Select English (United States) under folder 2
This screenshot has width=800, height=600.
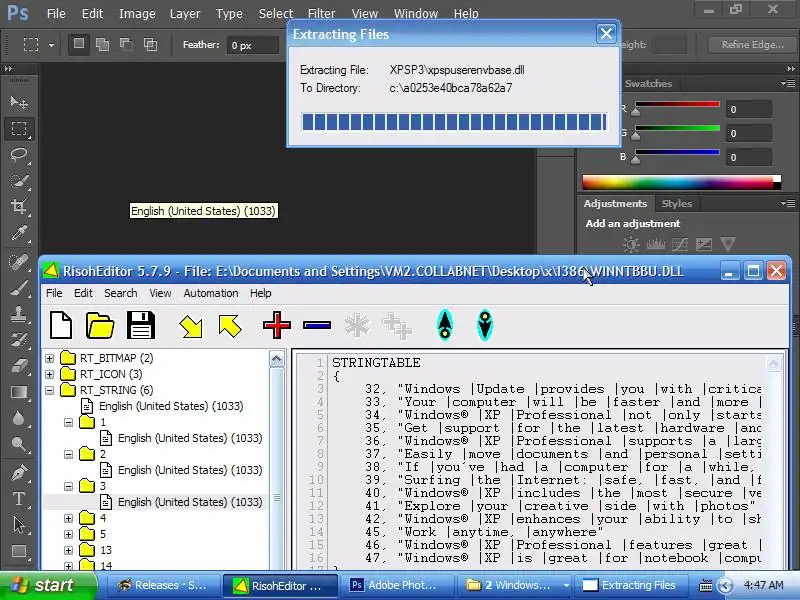coord(190,470)
